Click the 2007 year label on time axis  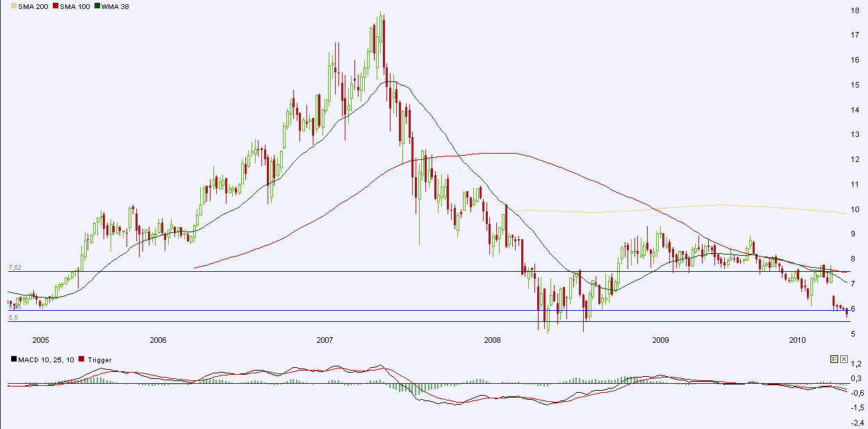325,341
